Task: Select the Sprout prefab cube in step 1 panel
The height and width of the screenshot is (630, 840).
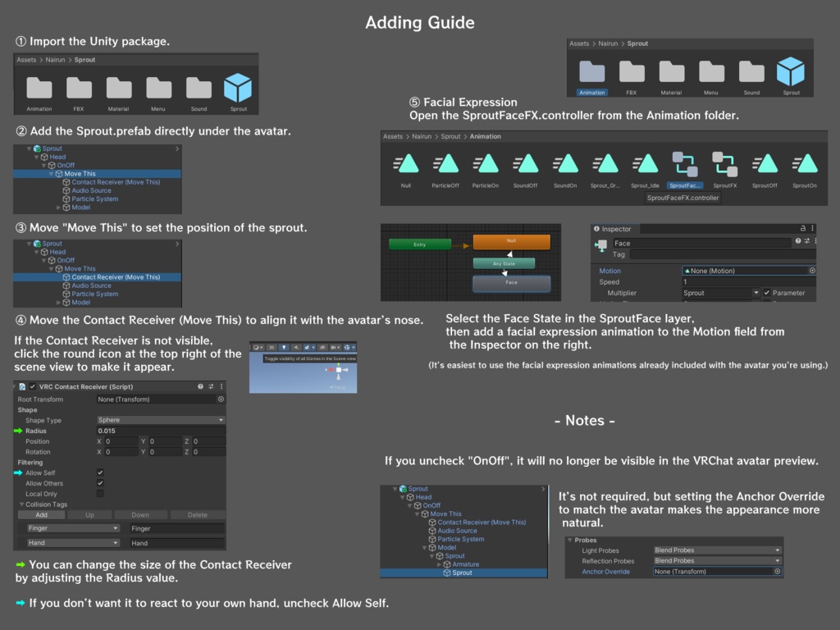Action: pos(239,92)
